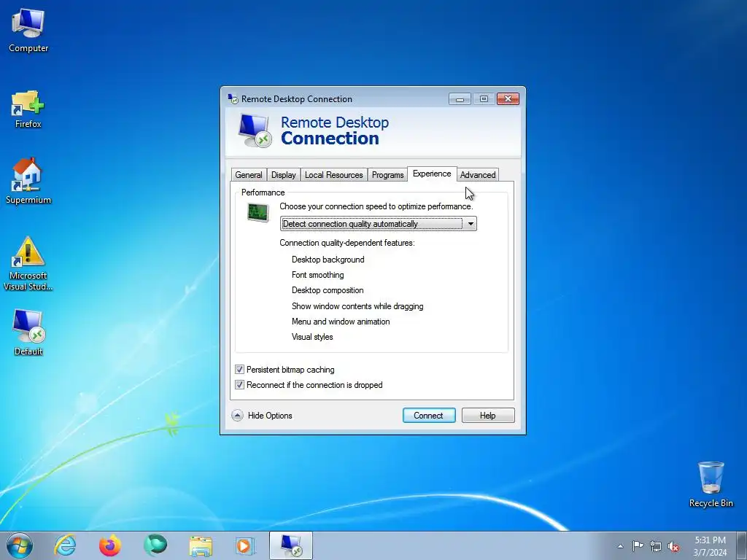Select the Recycle Bin icon
Viewport: 747px width, 560px height.
click(711, 484)
